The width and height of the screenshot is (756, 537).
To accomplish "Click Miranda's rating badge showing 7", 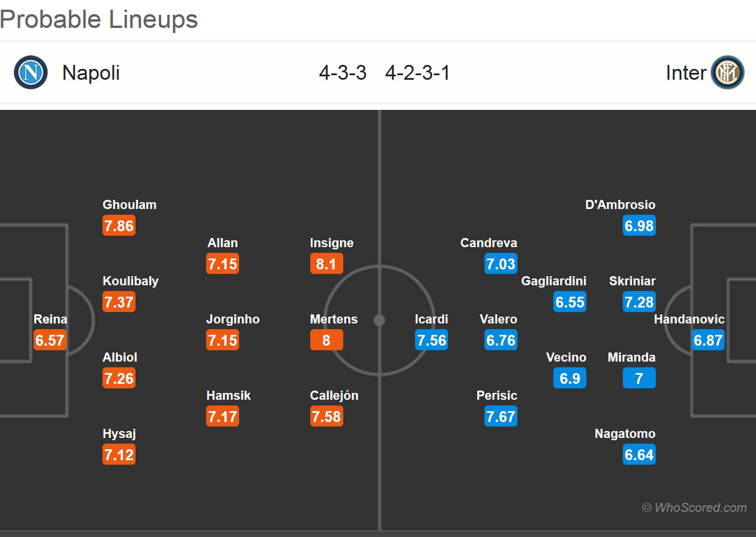I will coord(639,379).
